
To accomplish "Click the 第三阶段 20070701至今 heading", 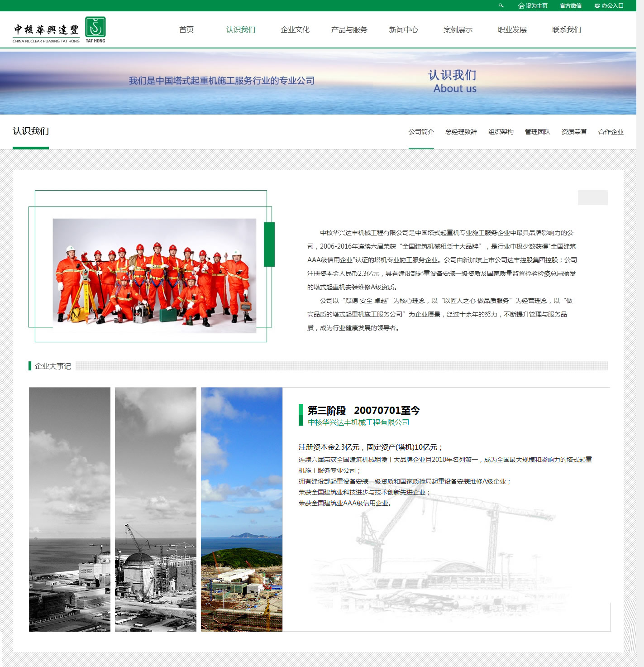I will point(363,410).
